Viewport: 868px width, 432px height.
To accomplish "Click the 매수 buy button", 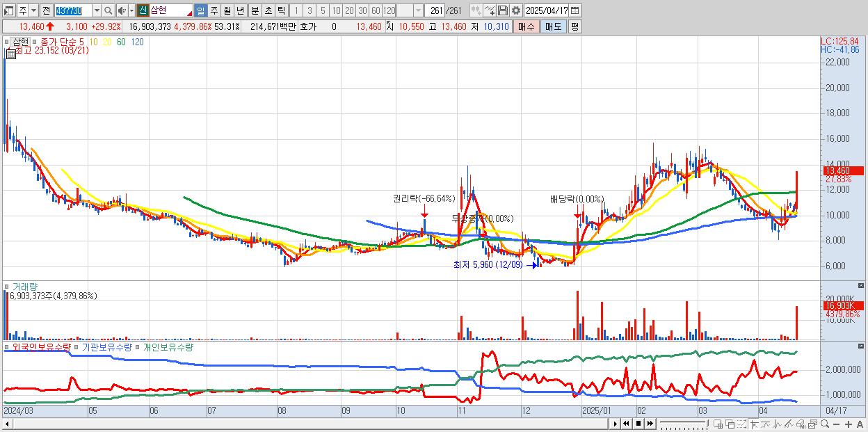I will (x=527, y=26).
